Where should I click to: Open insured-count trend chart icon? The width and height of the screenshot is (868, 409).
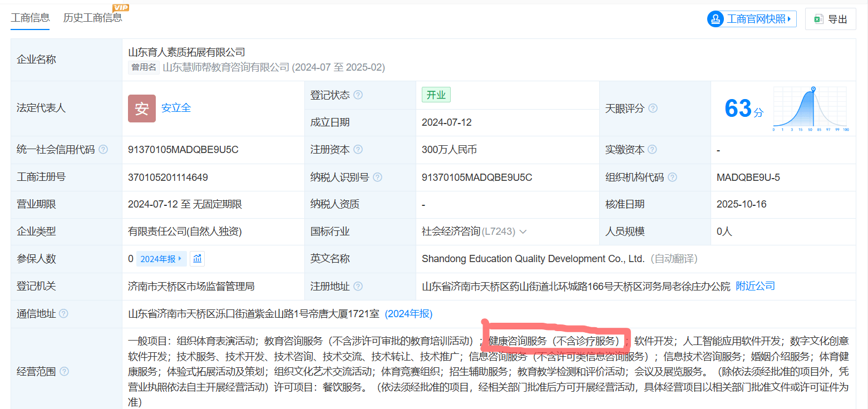point(197,259)
